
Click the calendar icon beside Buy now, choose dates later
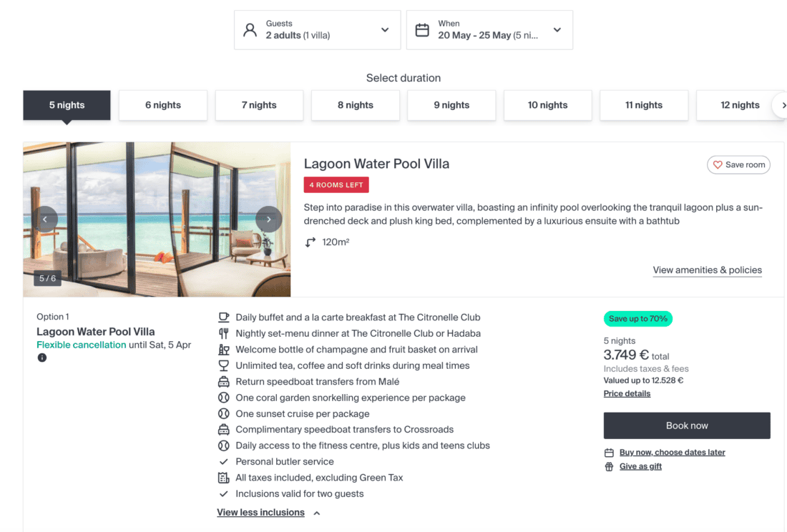609,453
